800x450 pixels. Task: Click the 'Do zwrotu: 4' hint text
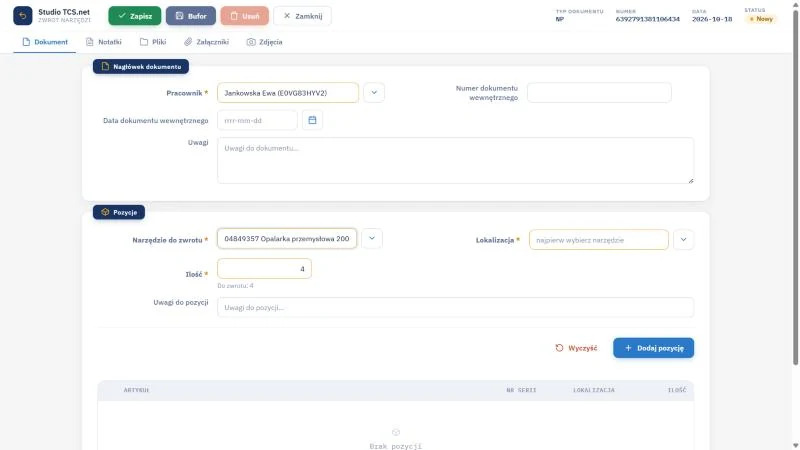[x=235, y=286]
